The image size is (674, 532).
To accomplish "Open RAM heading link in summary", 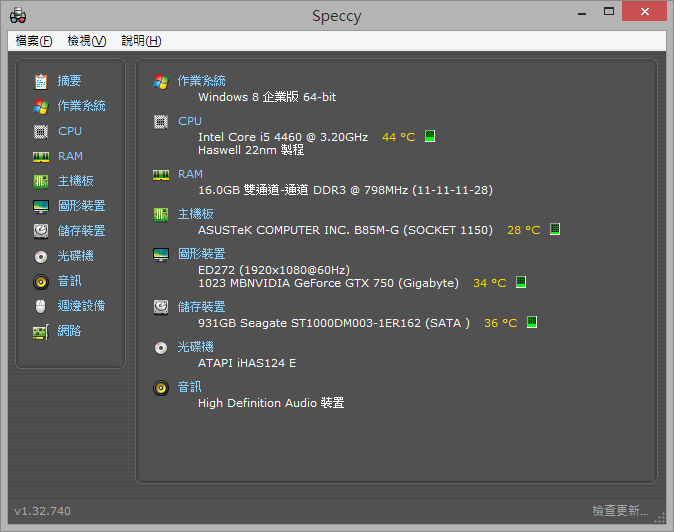I will tap(190, 174).
